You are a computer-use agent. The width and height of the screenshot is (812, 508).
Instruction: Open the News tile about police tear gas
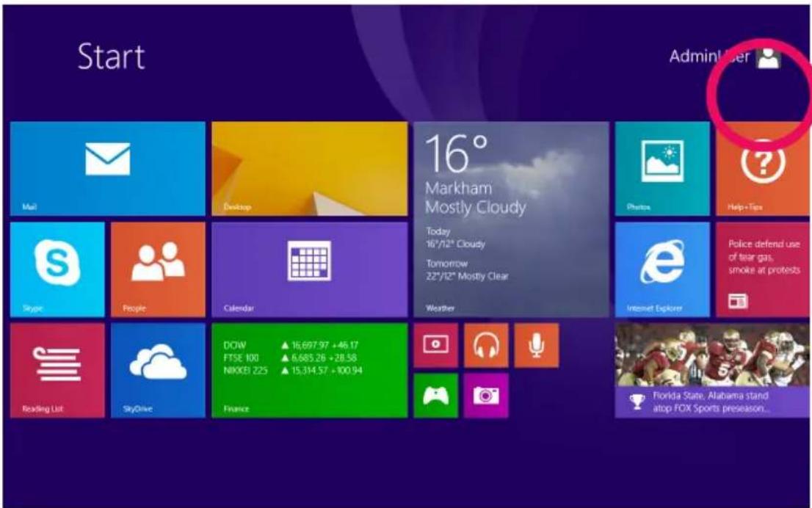pos(763,270)
